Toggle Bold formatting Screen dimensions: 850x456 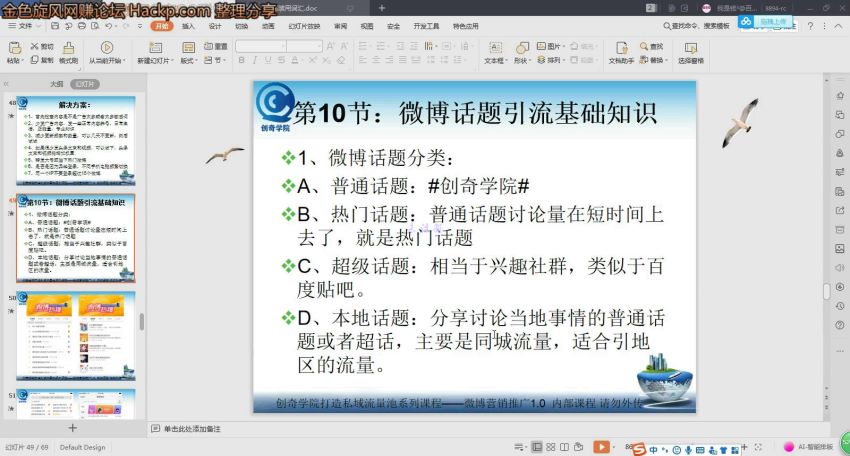[x=241, y=60]
